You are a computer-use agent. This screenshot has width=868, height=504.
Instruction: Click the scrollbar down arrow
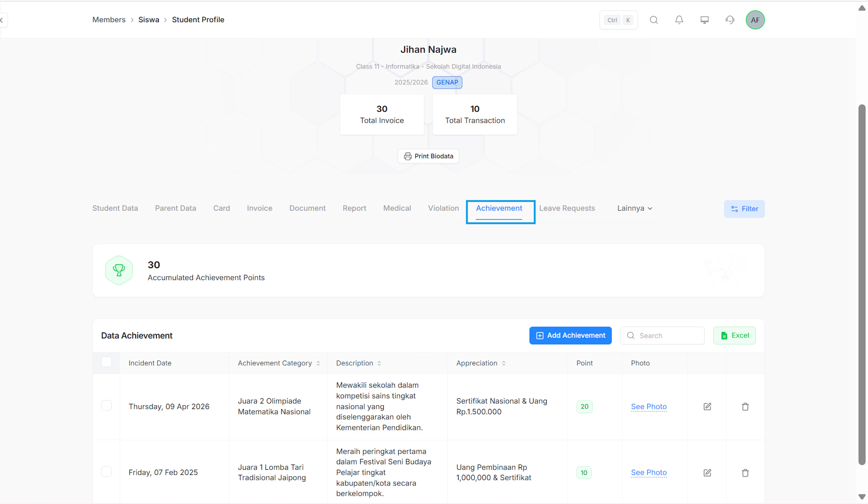click(862, 497)
